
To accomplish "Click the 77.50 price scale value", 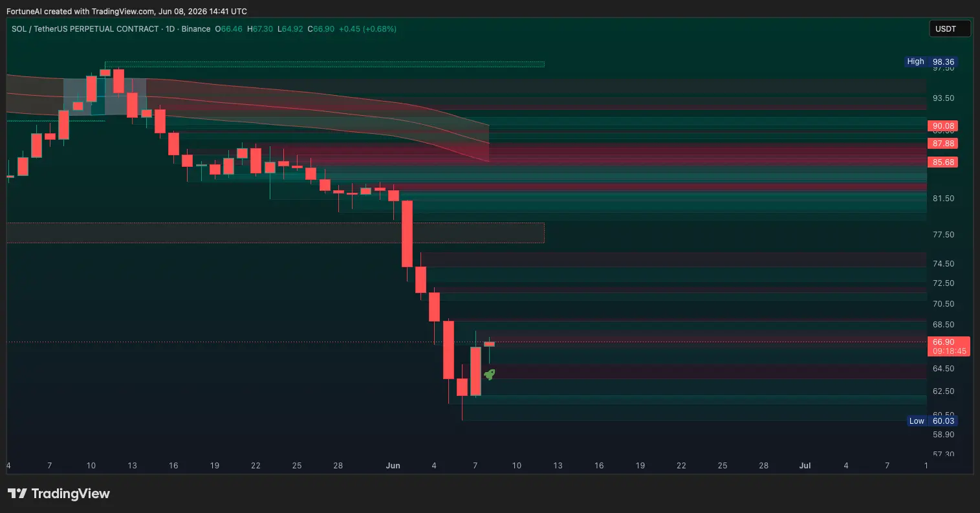I will tap(943, 235).
